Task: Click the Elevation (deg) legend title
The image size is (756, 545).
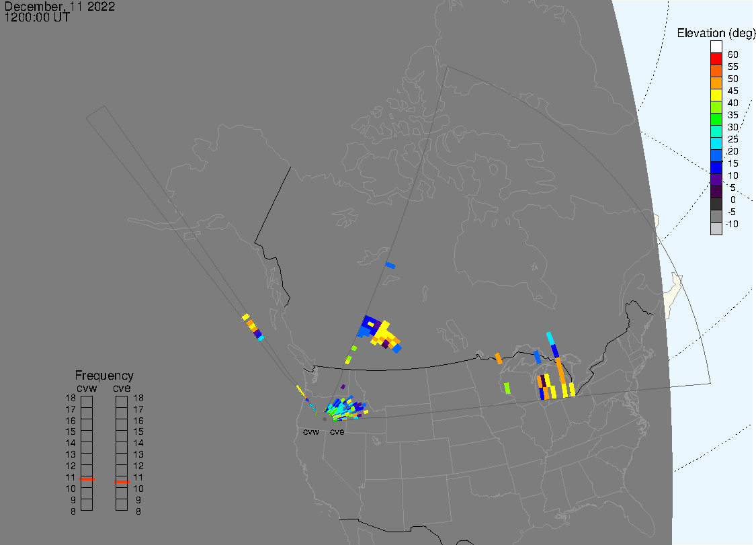Action: [716, 33]
